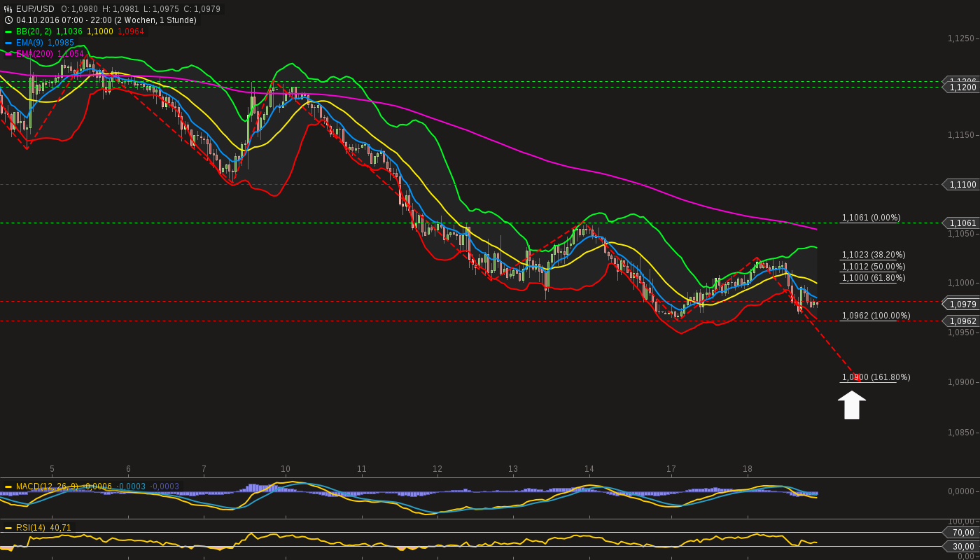Viewport: 980px width, 560px height.
Task: Select the close value C: 1,0979
Action: click(202, 9)
